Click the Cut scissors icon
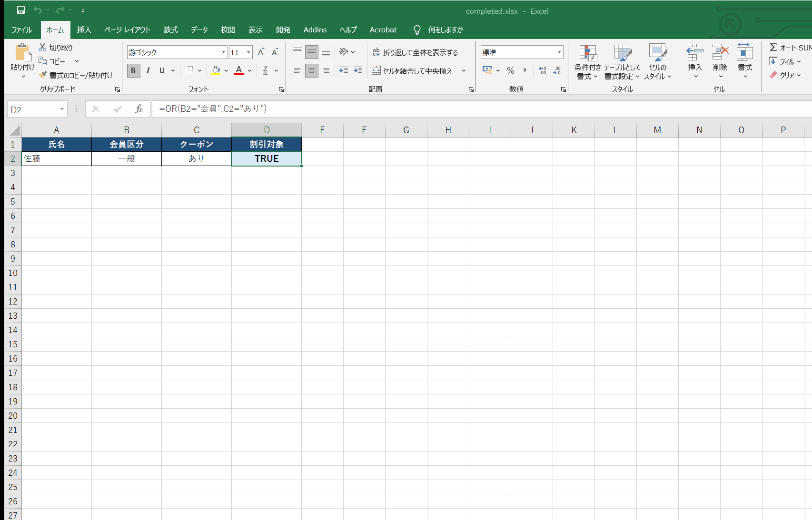This screenshot has height=520, width=812. point(42,47)
